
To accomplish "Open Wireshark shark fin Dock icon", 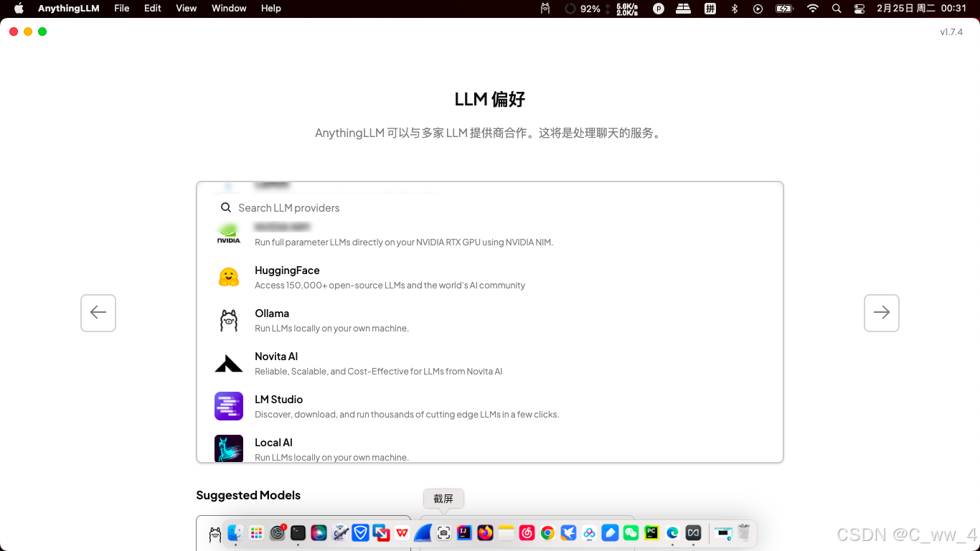I will coord(423,533).
